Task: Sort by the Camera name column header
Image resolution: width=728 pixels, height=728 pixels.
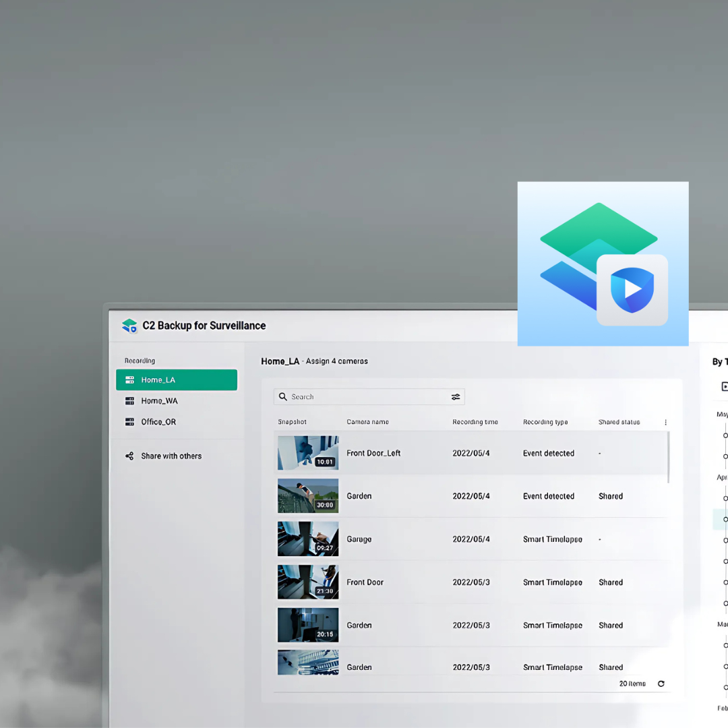Action: click(x=367, y=422)
